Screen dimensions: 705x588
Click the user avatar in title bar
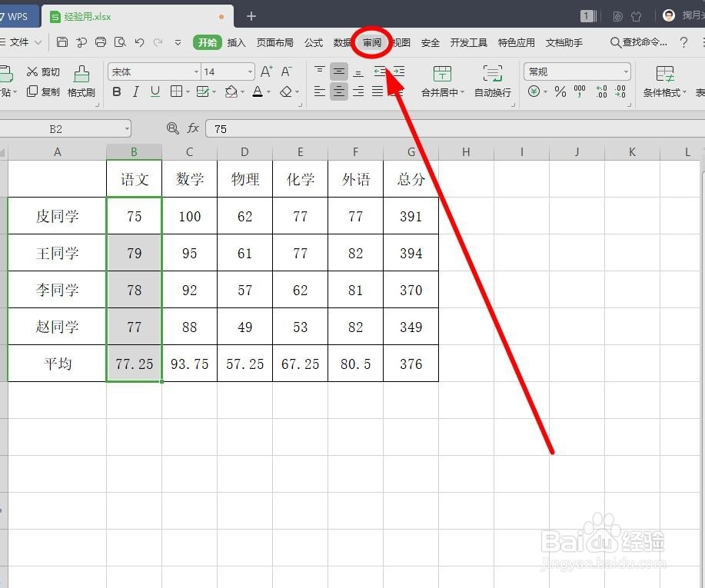coord(669,15)
